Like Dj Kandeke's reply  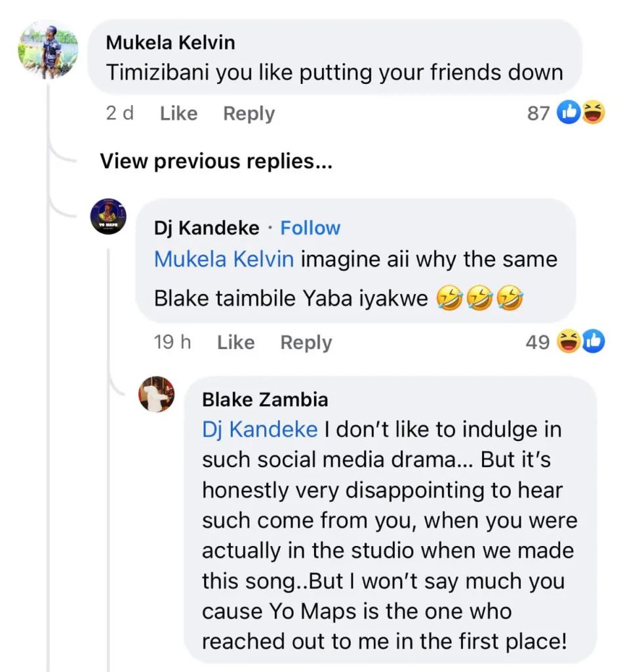[x=235, y=342]
